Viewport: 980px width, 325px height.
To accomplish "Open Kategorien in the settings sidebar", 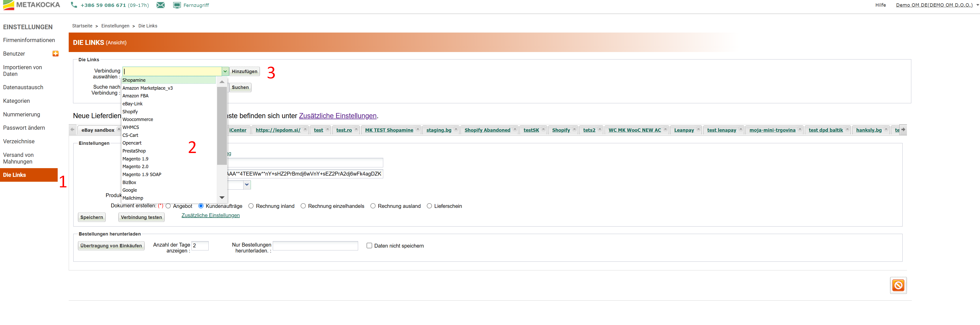I will pyautogui.click(x=16, y=101).
